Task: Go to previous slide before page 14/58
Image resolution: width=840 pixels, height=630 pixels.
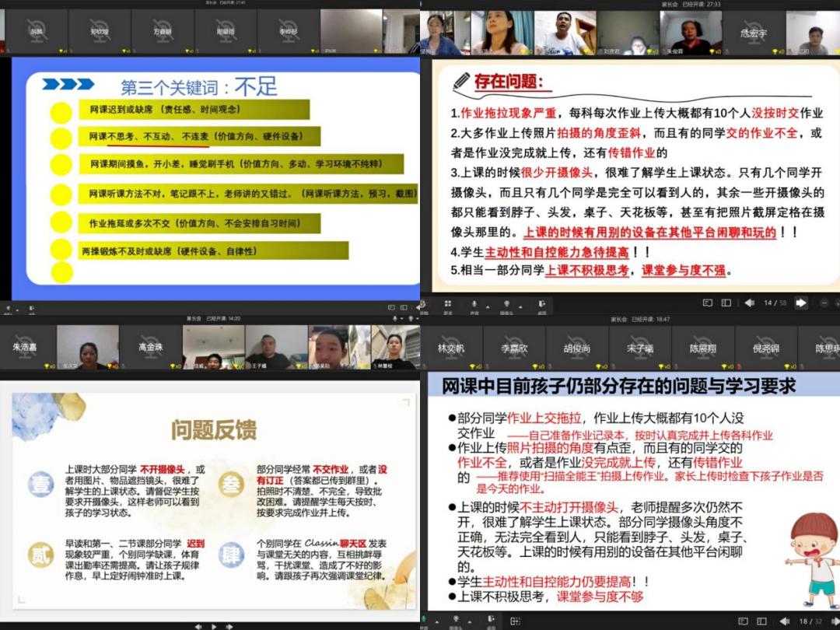Action: (x=749, y=303)
